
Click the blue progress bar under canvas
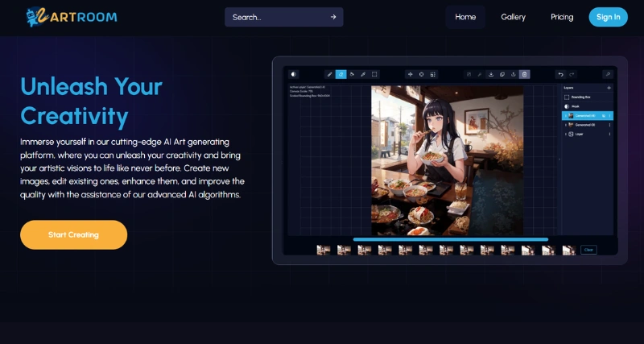[x=450, y=239]
